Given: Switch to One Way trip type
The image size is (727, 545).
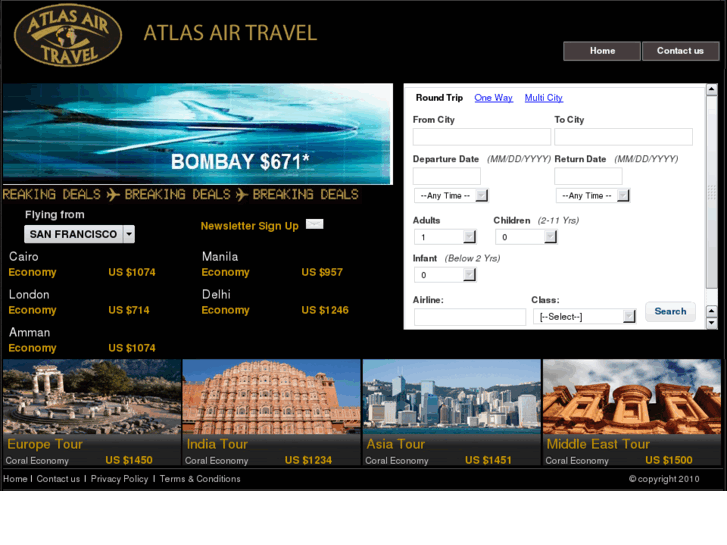Looking at the screenshot, I should (493, 98).
